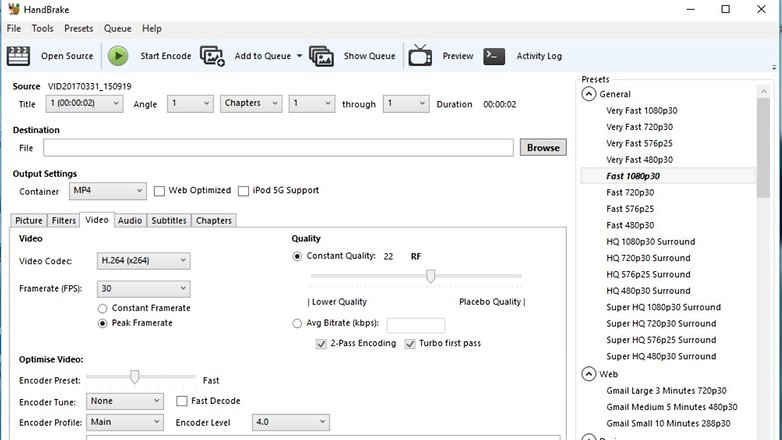This screenshot has height=440, width=782.
Task: Collapse the Web presets group
Action: coord(588,374)
